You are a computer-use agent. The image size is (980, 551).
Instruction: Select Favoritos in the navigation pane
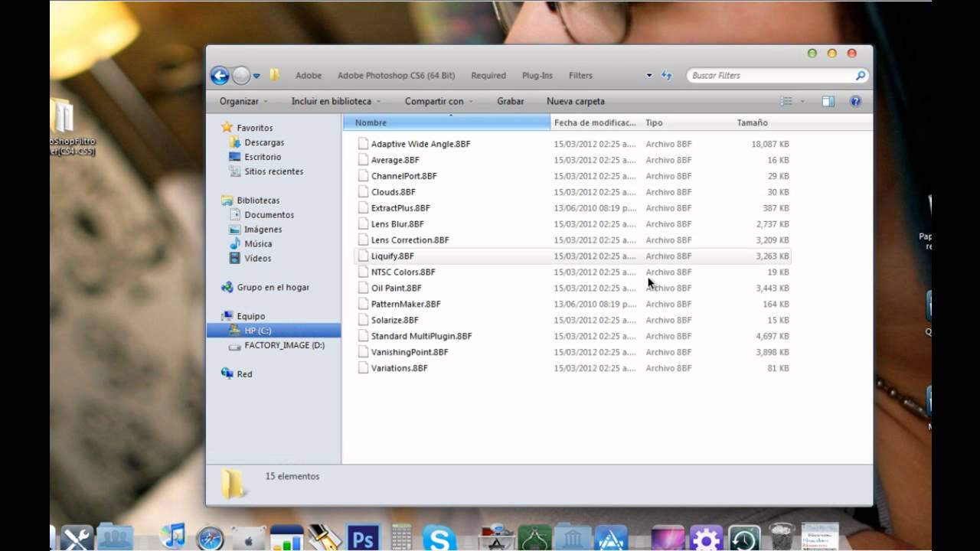click(x=254, y=128)
